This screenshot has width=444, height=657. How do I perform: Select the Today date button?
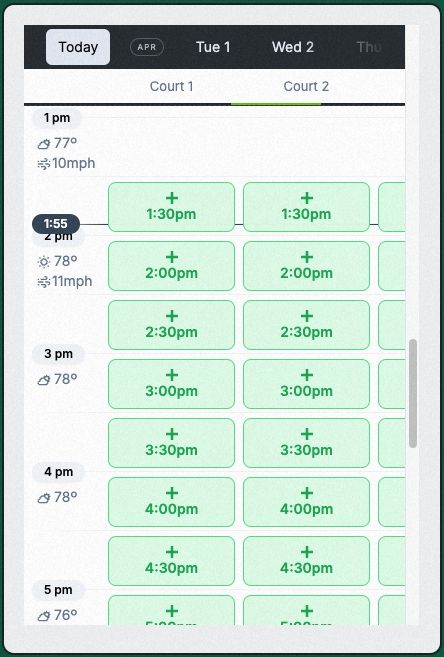[x=78, y=47]
